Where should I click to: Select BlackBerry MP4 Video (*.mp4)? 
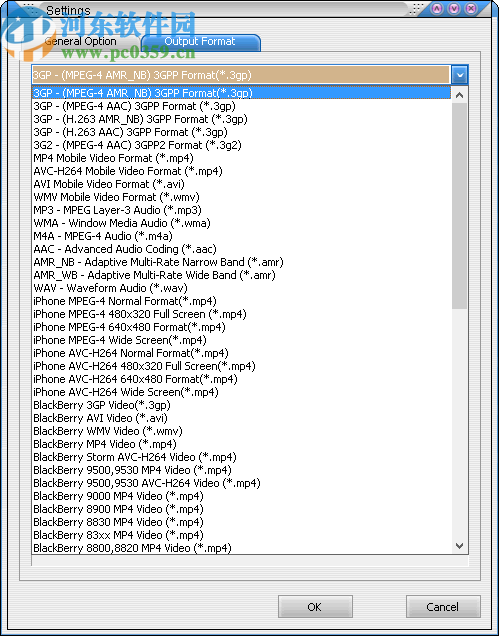click(241, 444)
